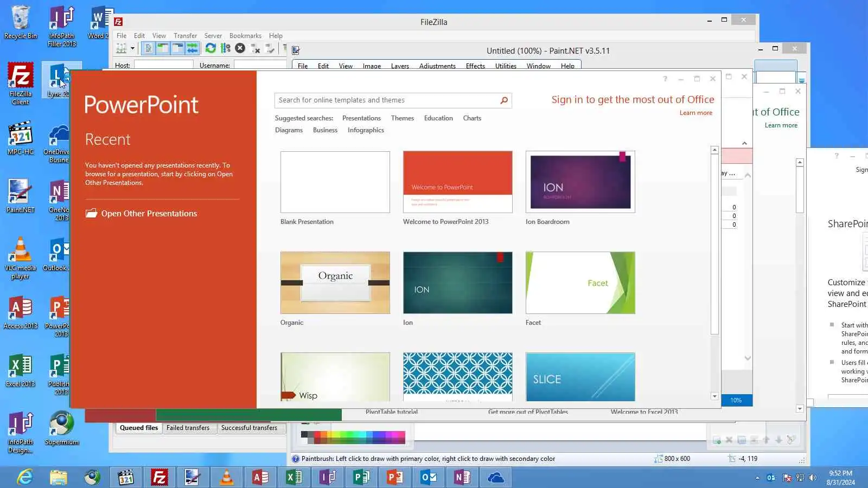Open the Utilities menu in Paint.NET

point(506,66)
